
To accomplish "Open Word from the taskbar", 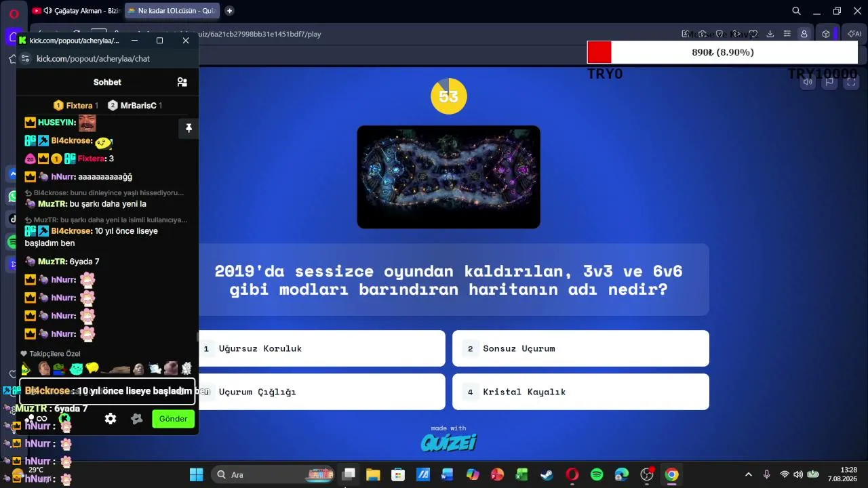I will tap(448, 474).
